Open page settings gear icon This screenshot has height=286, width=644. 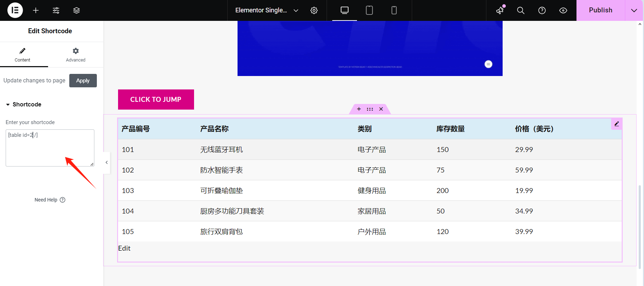(314, 10)
